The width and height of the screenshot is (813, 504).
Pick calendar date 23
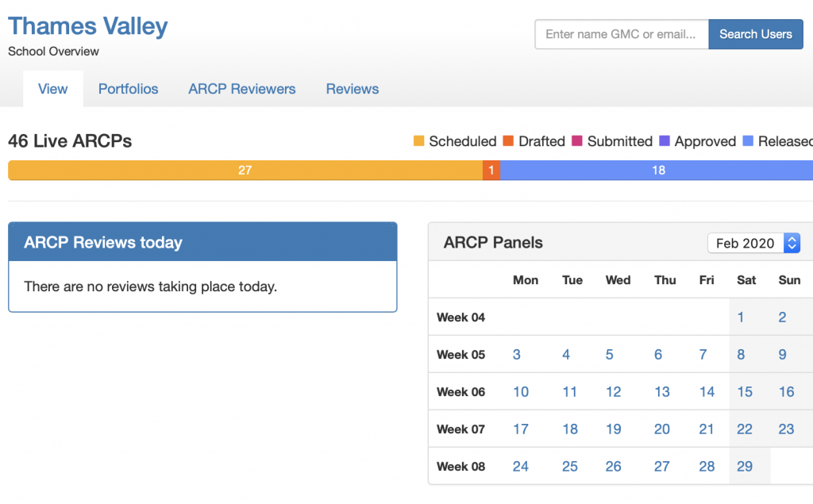point(786,429)
